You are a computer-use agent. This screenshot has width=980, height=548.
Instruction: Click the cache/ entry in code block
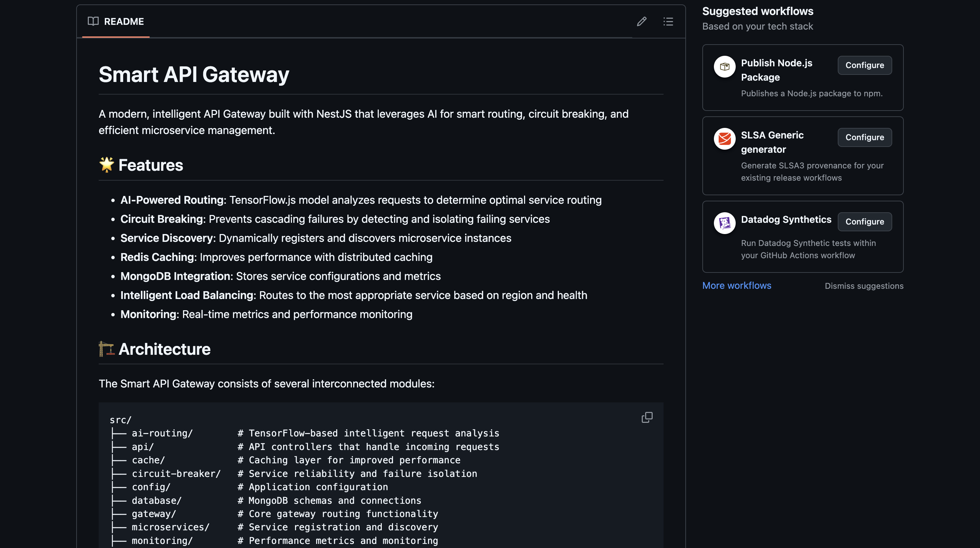[148, 460]
